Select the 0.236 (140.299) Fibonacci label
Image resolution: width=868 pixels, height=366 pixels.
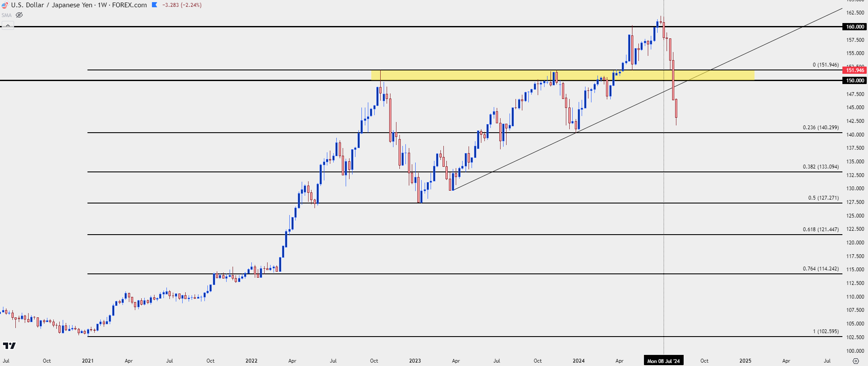tap(821, 128)
